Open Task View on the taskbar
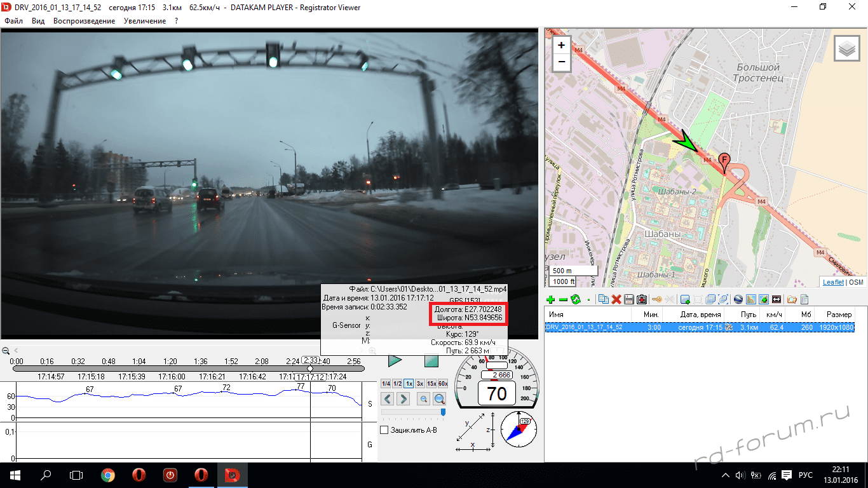Image resolution: width=868 pixels, height=488 pixels. click(76, 475)
